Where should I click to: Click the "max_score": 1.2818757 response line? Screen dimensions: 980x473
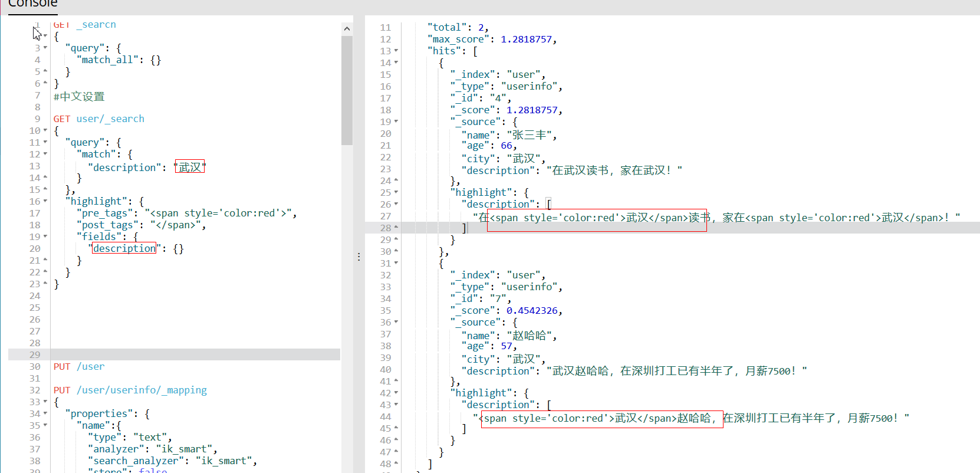492,39
